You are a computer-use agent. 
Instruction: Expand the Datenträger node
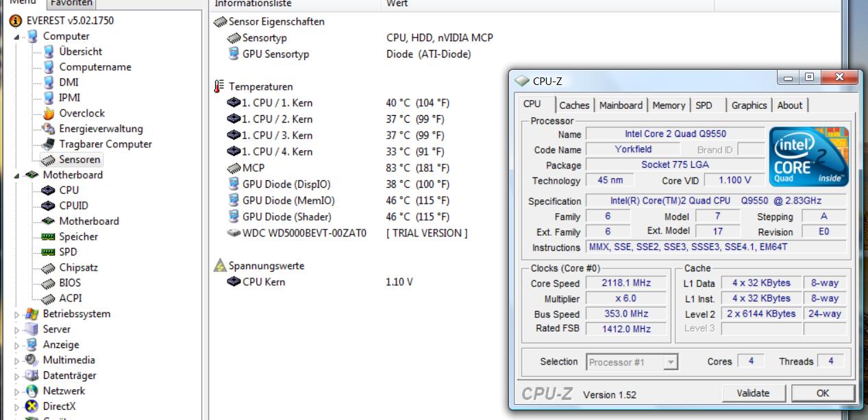[x=18, y=375]
